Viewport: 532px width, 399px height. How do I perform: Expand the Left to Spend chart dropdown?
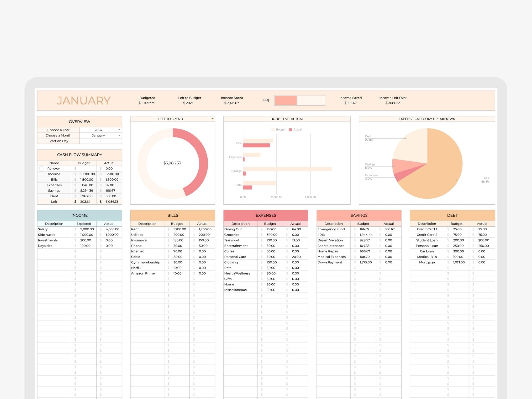(x=212, y=119)
